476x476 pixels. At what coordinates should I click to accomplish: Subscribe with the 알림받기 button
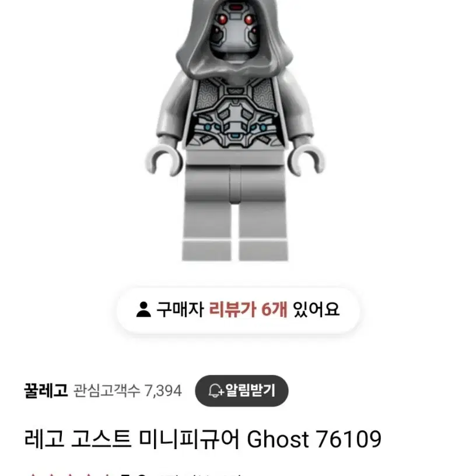[242, 391]
